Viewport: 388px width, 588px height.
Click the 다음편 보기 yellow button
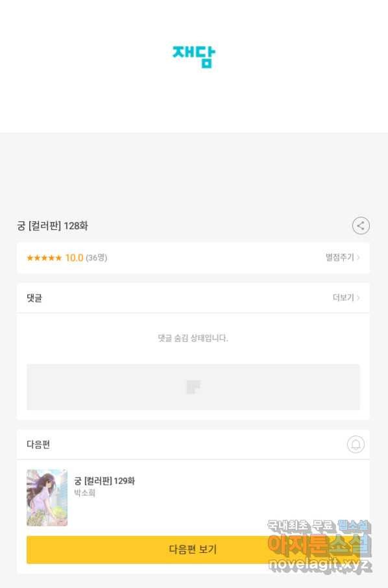point(193,549)
